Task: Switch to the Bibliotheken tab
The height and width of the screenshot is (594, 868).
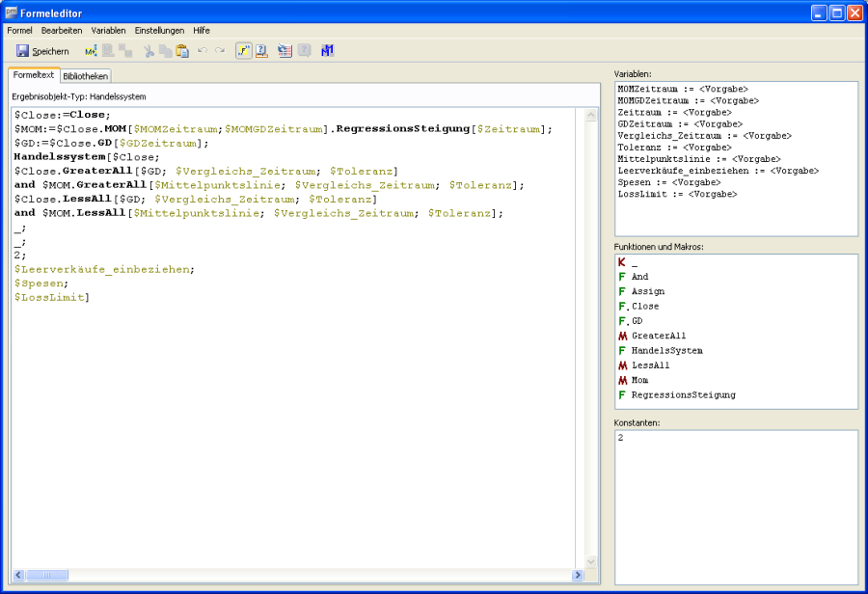Action: (x=86, y=76)
